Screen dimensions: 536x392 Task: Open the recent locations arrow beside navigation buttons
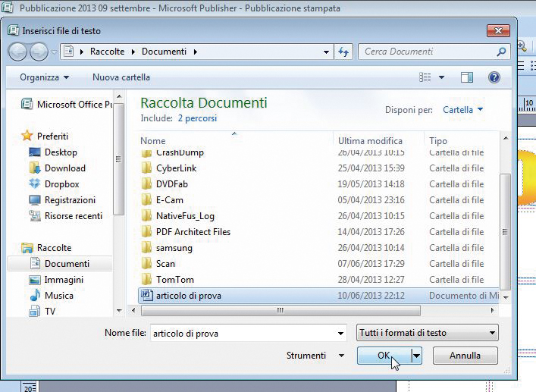coord(54,52)
